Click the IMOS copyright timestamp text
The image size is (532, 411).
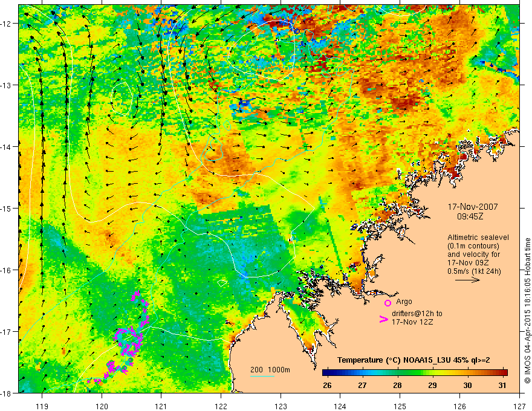[x=527, y=311]
